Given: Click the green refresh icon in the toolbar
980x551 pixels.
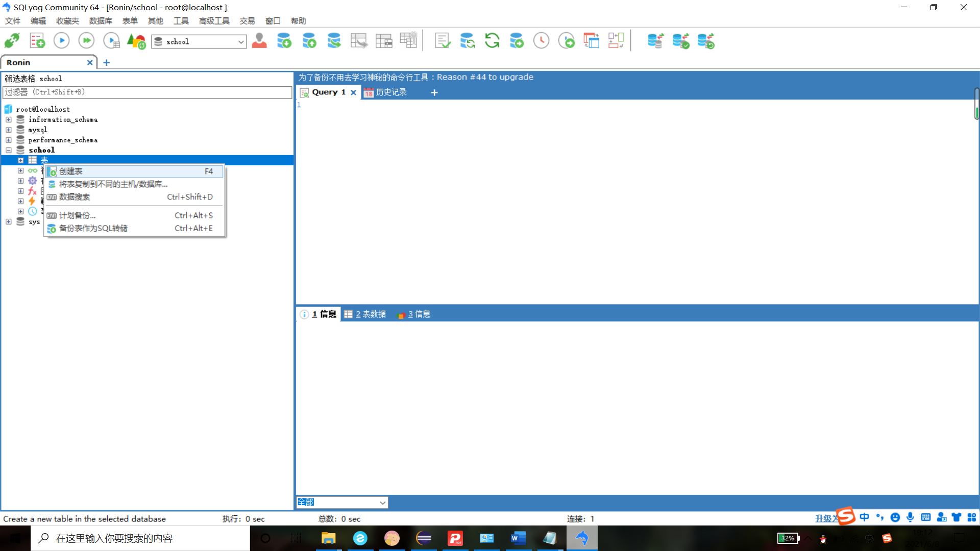Looking at the screenshot, I should click(x=492, y=40).
